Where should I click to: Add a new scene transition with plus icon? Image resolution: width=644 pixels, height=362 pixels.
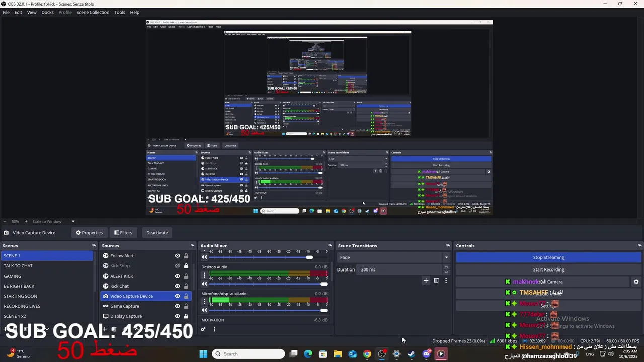point(426,280)
